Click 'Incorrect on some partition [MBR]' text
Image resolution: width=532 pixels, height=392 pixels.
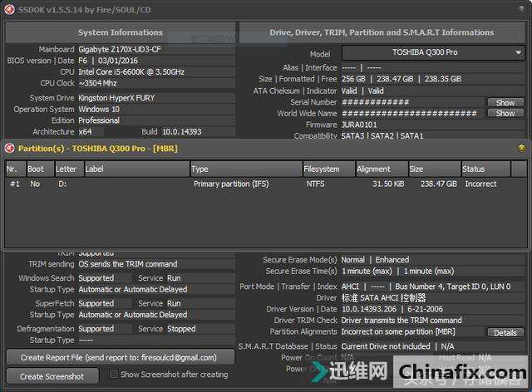click(x=398, y=331)
